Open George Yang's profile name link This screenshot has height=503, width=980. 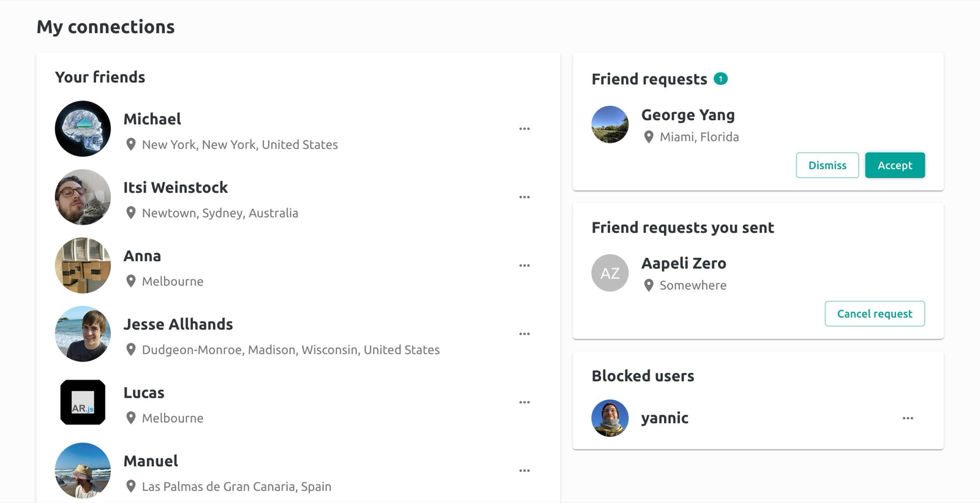688,115
